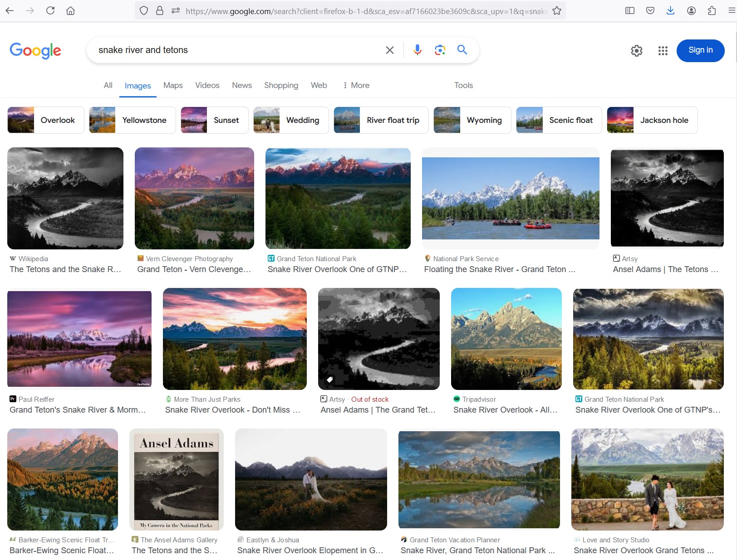Click the blue magnifying glass search icon

coord(462,50)
